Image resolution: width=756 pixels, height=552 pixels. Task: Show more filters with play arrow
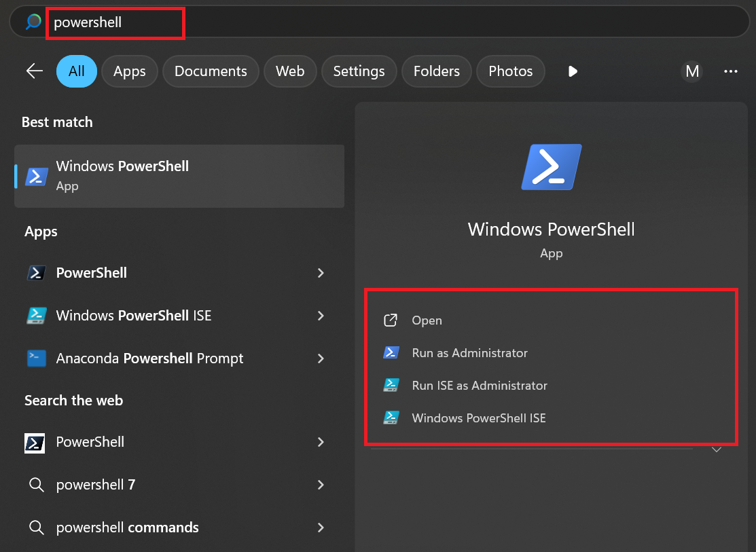(x=573, y=71)
